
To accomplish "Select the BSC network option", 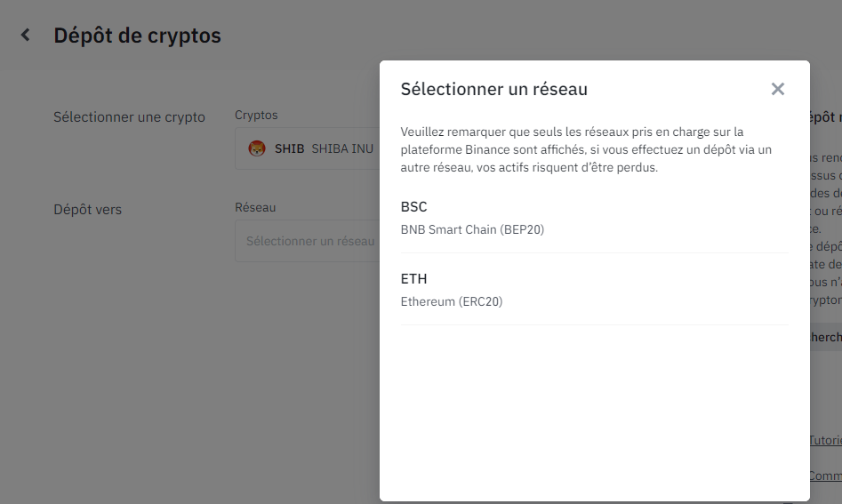I will pos(594,218).
